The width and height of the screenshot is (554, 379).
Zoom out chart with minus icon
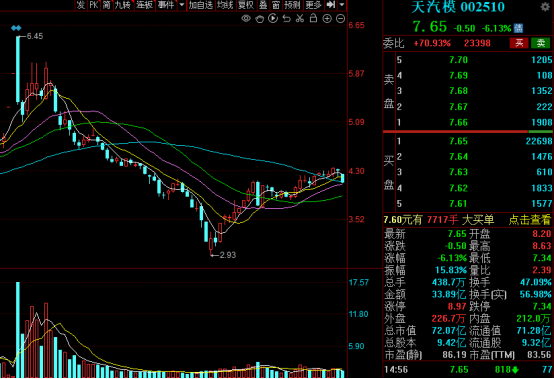coord(341,19)
